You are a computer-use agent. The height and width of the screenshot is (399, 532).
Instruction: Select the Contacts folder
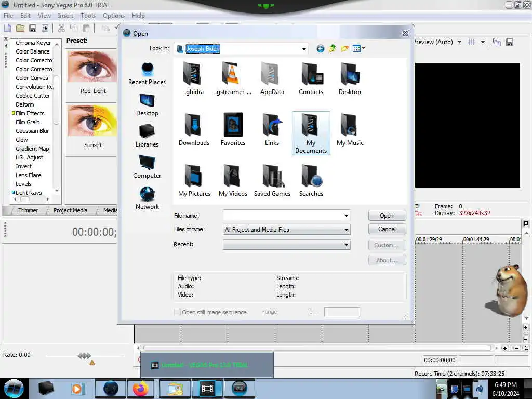pos(311,79)
